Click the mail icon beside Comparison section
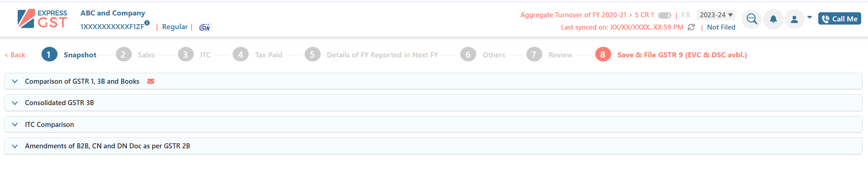Viewport: 868px width, 187px height. coord(151,81)
